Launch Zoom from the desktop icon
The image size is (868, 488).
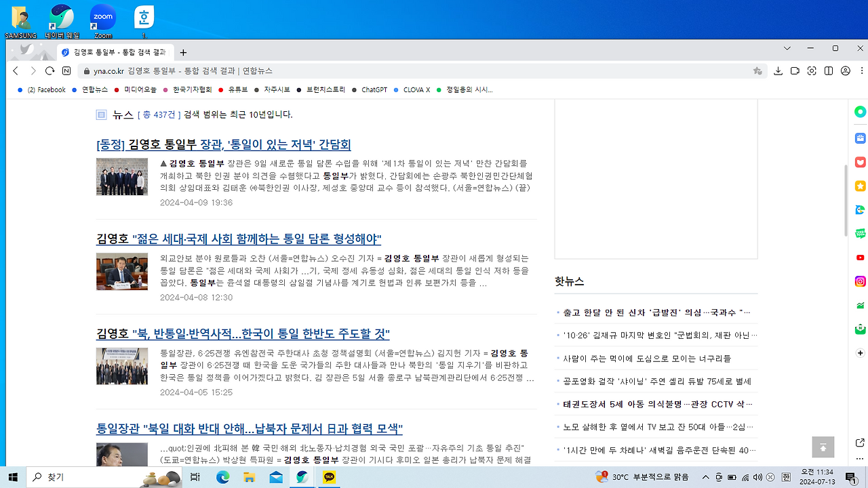click(x=102, y=17)
